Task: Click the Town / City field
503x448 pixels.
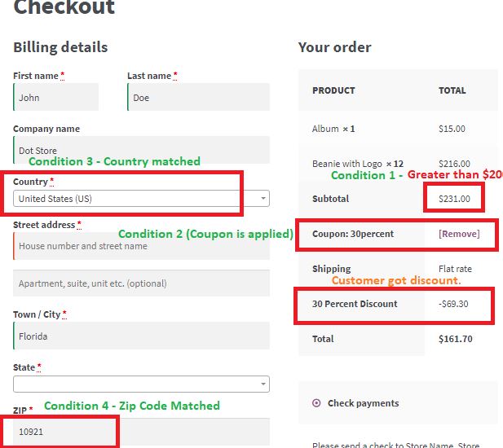Action: click(x=140, y=336)
